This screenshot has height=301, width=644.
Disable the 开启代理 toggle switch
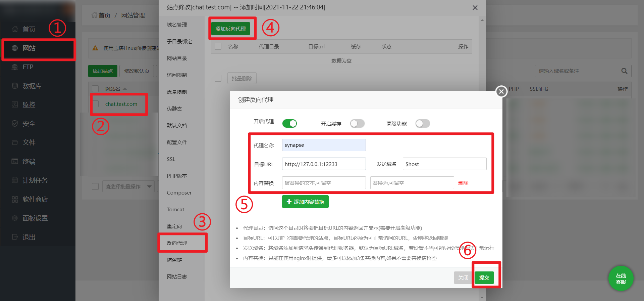click(289, 124)
